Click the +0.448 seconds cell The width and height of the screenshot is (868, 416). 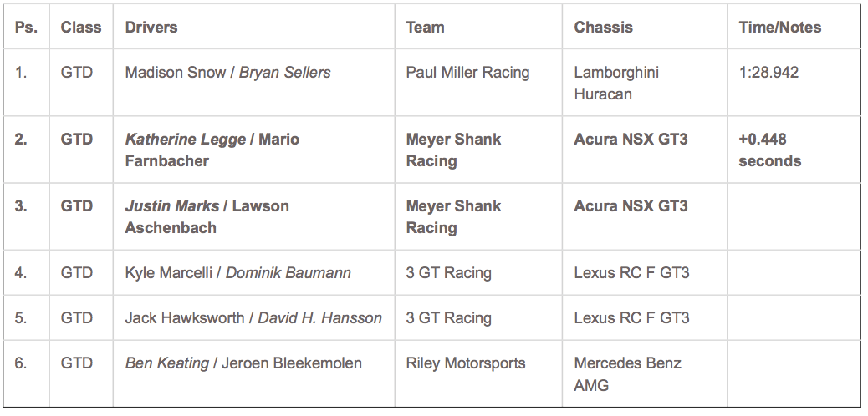tap(769, 150)
